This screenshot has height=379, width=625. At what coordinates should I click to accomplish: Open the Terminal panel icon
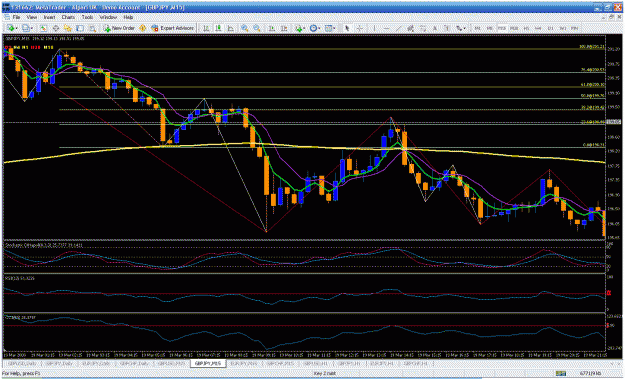click(x=80, y=28)
